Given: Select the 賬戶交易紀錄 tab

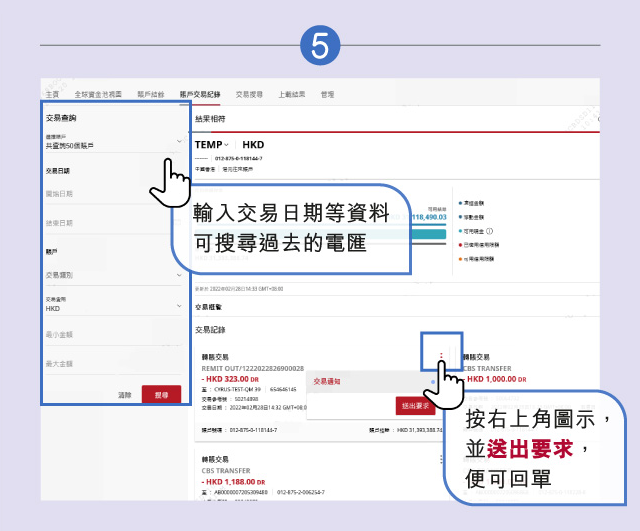Looking at the screenshot, I should tap(199, 93).
